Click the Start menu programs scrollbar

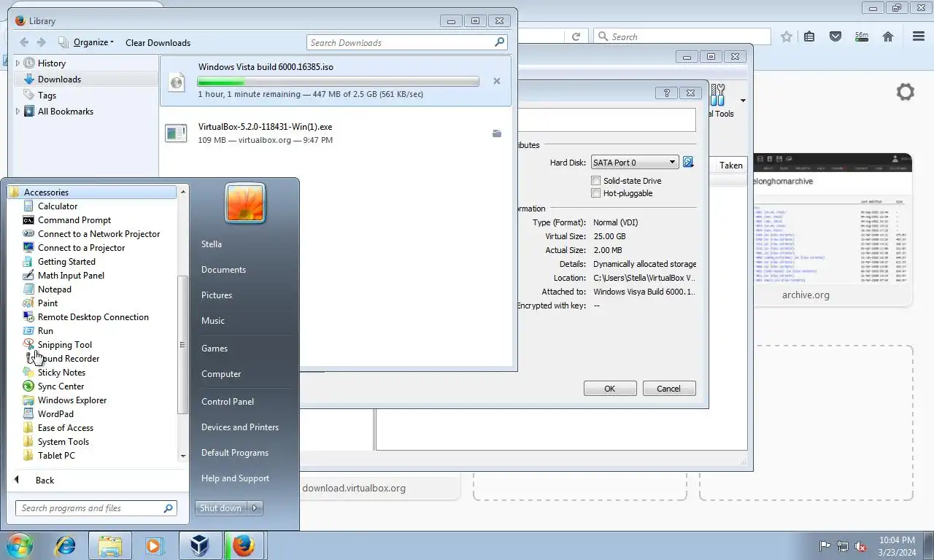pos(183,345)
